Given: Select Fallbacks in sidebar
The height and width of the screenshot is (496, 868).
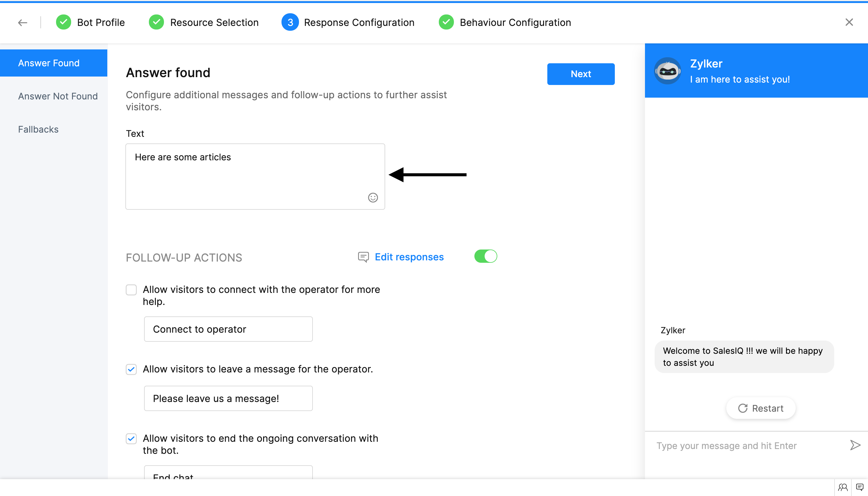Looking at the screenshot, I should pyautogui.click(x=38, y=130).
